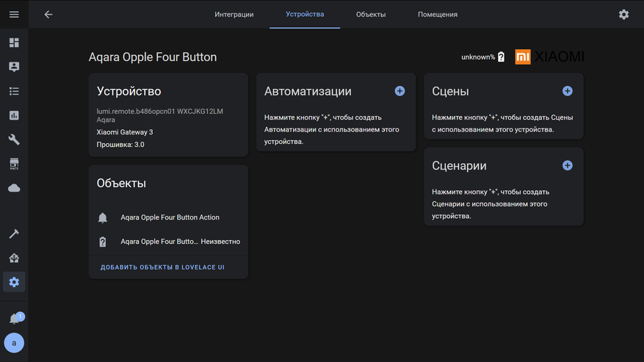This screenshot has width=644, height=362.
Task: Open notifications bell with badge
Action: (x=15, y=319)
